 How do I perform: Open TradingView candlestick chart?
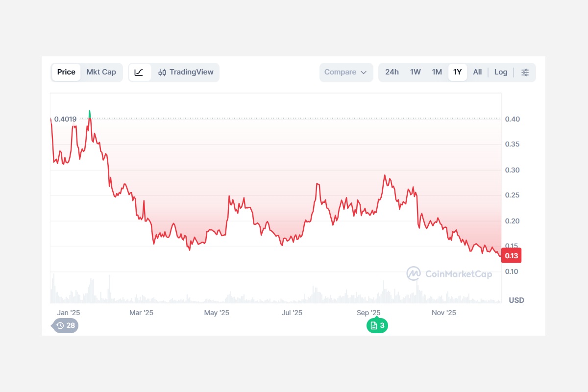(186, 73)
